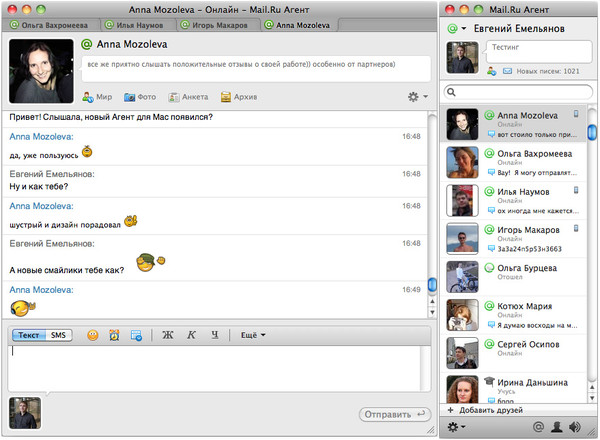The height and width of the screenshot is (440, 600).
Task: Open the Анкета profile form
Action: (188, 97)
